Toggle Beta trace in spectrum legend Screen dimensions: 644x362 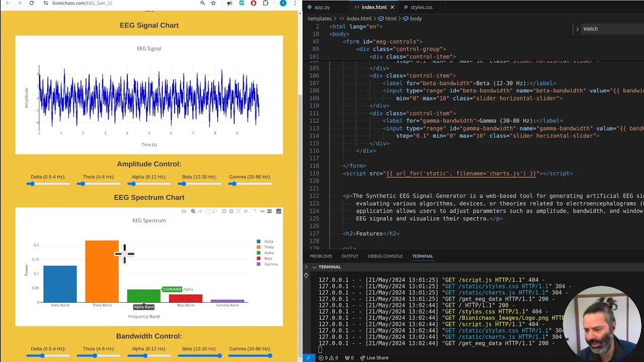(x=265, y=258)
